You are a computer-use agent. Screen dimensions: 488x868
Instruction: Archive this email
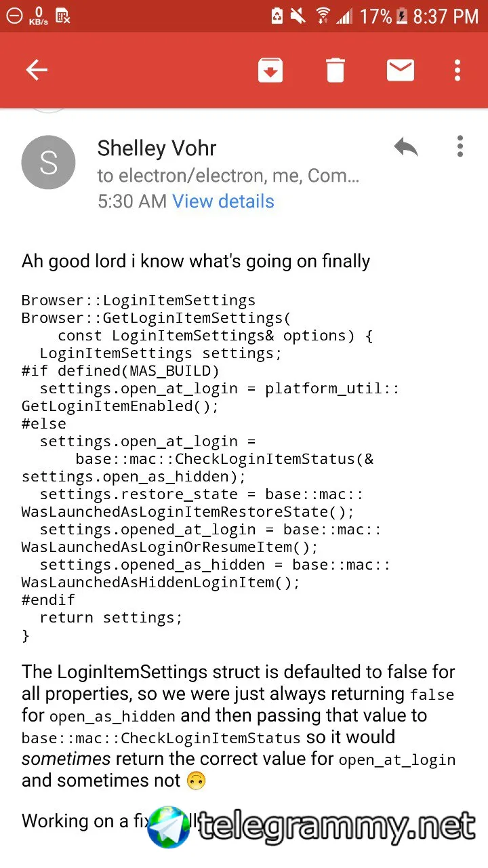pyautogui.click(x=270, y=70)
